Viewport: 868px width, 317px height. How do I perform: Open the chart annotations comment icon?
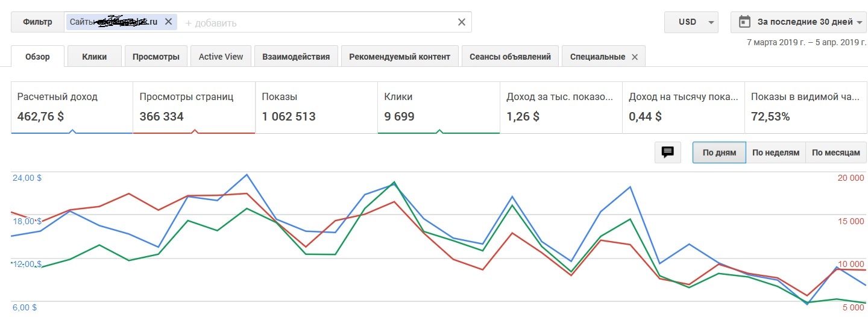pos(667,152)
